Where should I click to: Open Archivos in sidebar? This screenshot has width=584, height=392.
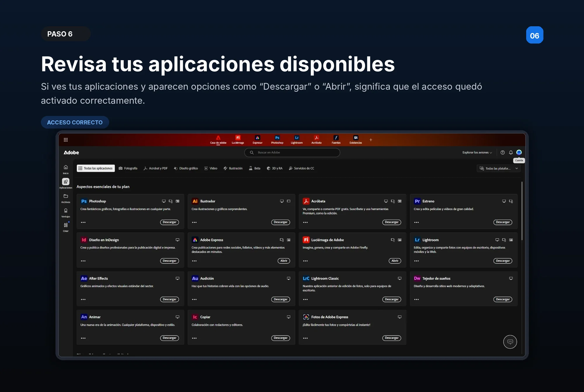[x=66, y=198]
